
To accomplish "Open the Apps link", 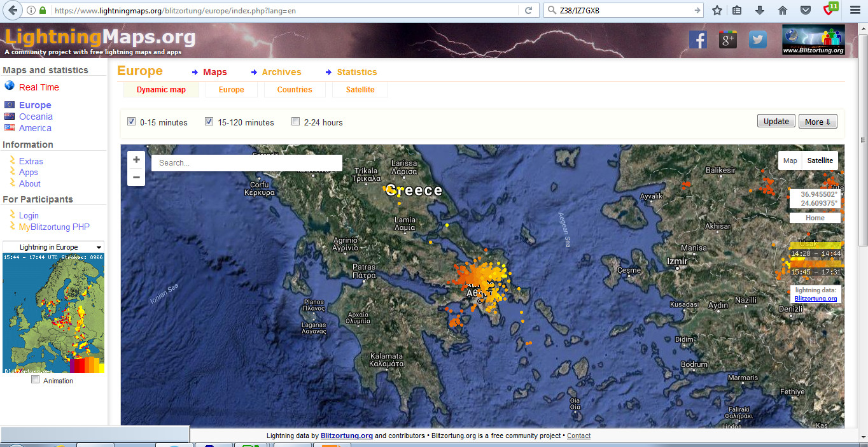I will [29, 172].
